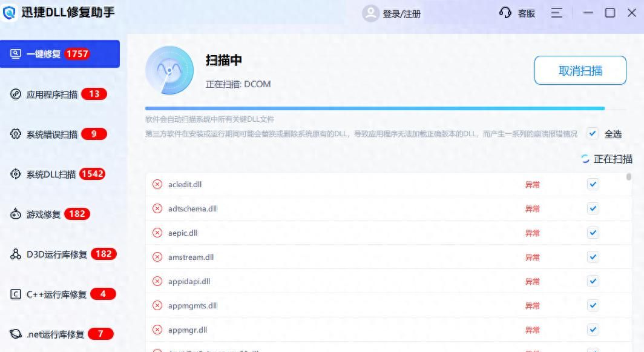644x352 pixels.
Task: Click the red error icon beside aepic.dll
Action: [x=157, y=233]
